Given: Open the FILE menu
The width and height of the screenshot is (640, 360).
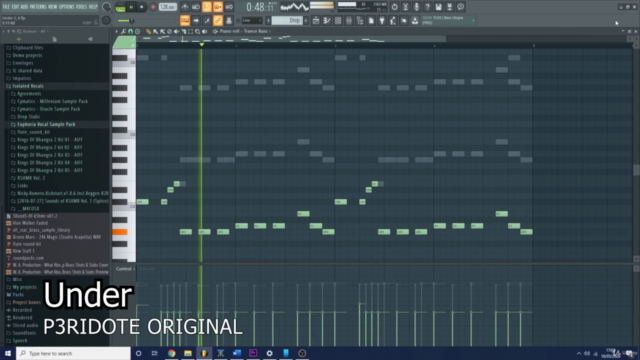Looking at the screenshot, I should point(6,7).
